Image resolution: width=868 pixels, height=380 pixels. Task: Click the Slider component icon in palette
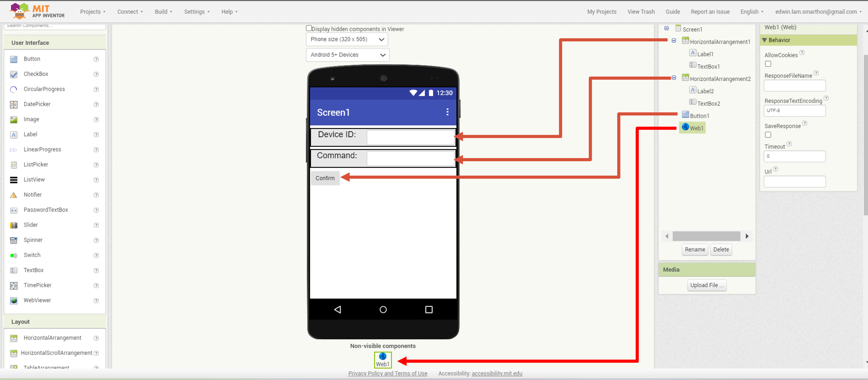point(14,225)
